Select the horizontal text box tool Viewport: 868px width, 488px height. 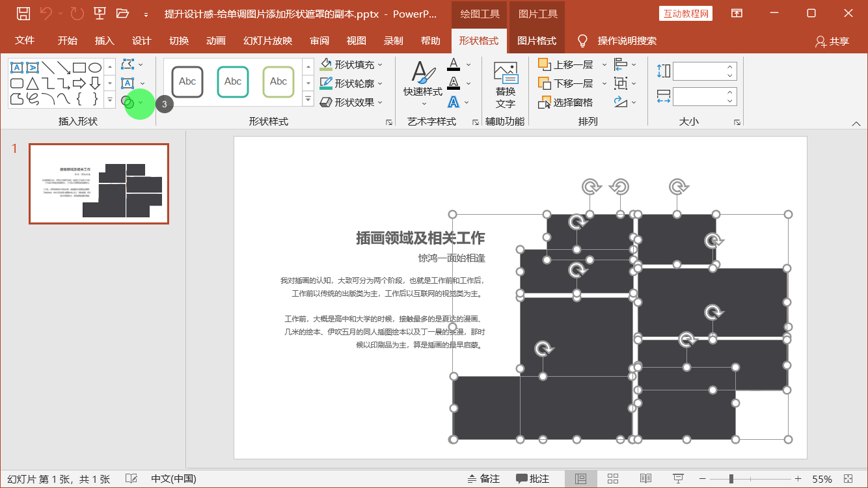[x=17, y=68]
